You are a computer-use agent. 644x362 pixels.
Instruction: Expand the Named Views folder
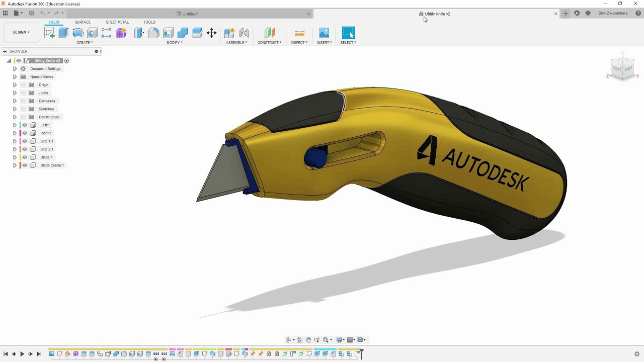15,77
